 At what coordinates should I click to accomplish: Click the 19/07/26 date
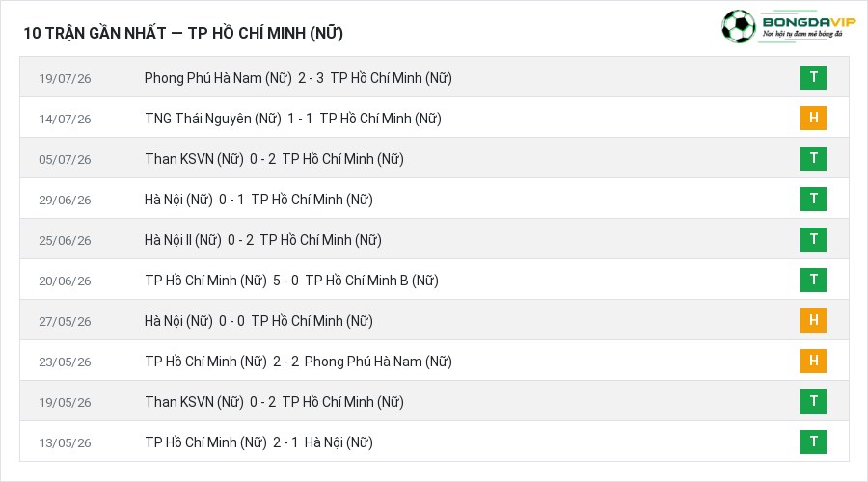[65, 79]
